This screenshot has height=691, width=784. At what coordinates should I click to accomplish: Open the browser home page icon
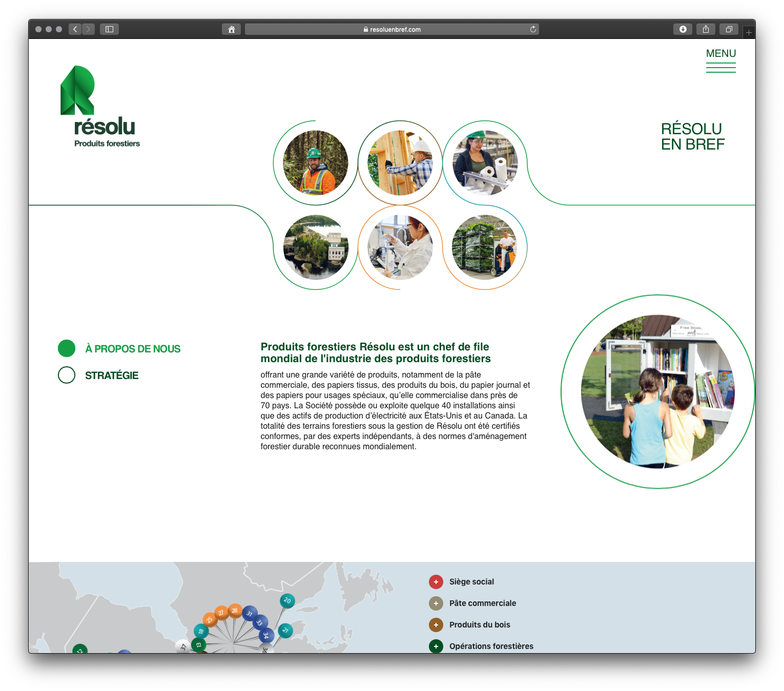(231, 29)
